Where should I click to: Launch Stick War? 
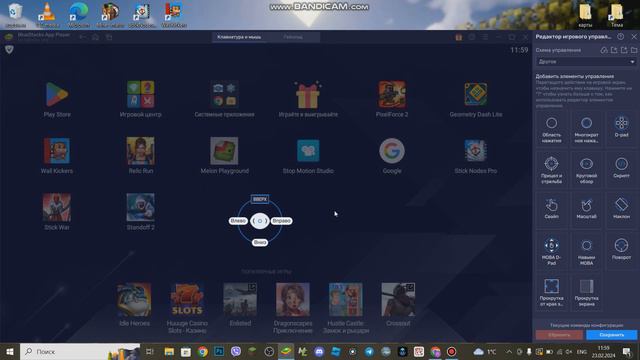[57, 212]
